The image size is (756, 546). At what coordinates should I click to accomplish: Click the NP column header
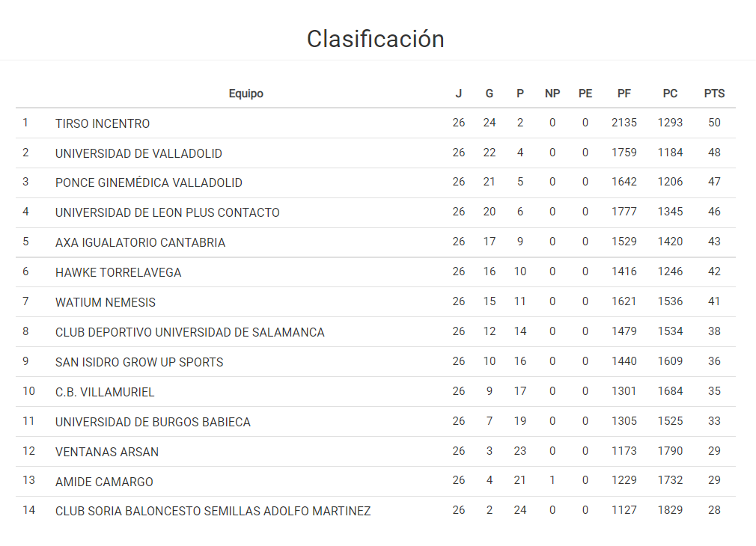552,93
